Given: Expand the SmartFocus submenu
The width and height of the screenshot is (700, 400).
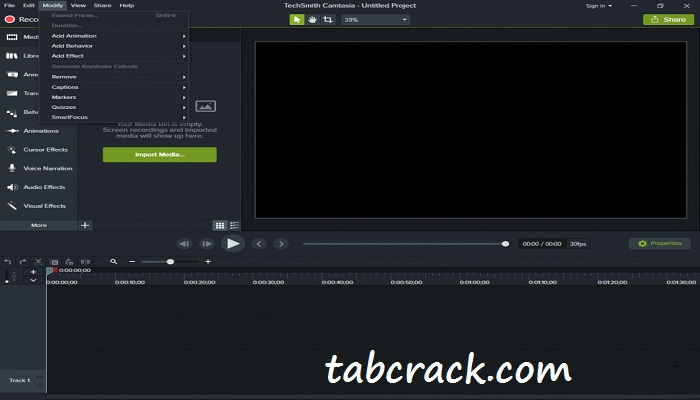Looking at the screenshot, I should [114, 117].
